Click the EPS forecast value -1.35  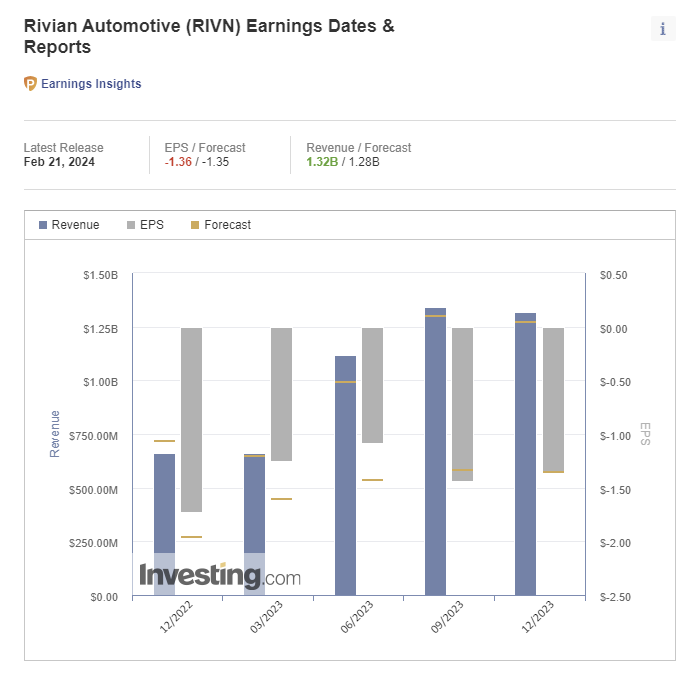coord(216,162)
